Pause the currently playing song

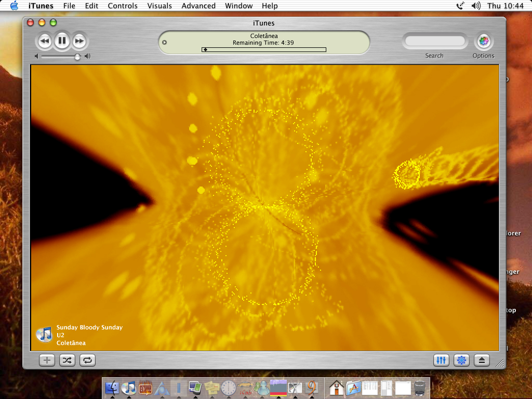tap(62, 41)
